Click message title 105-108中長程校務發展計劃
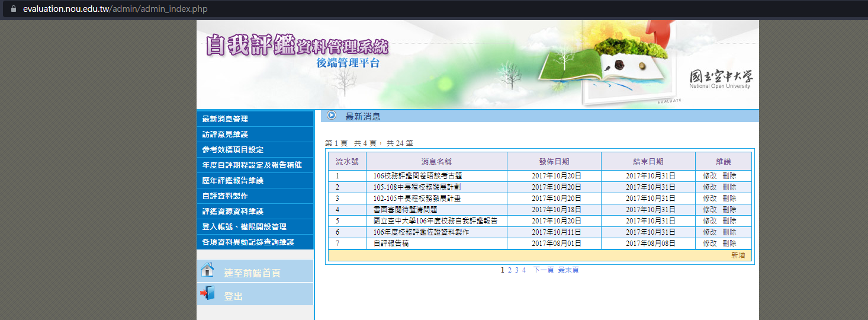 pyautogui.click(x=417, y=187)
